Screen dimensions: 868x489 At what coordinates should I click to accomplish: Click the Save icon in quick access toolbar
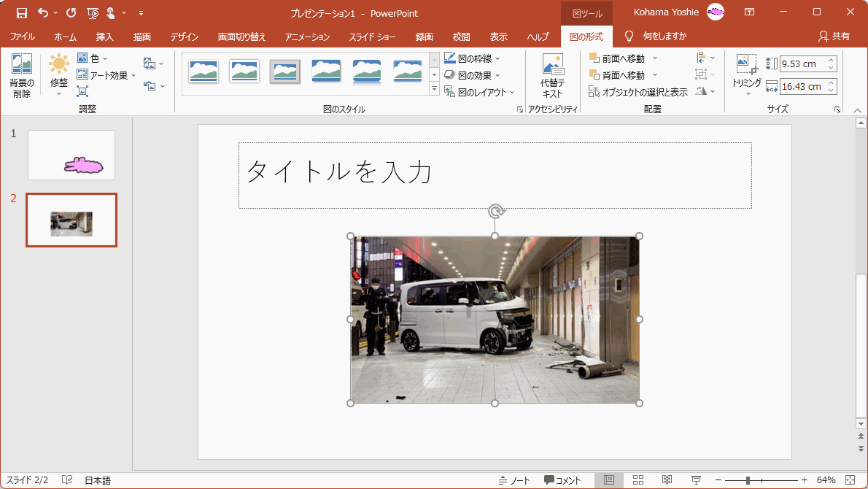(22, 12)
